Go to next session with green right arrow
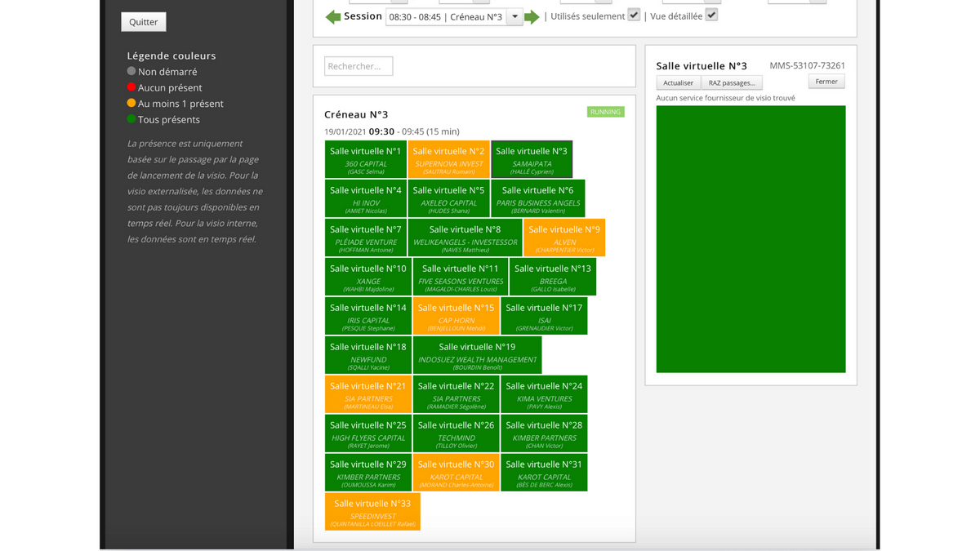Viewport: 980px width, 551px height. tap(532, 16)
